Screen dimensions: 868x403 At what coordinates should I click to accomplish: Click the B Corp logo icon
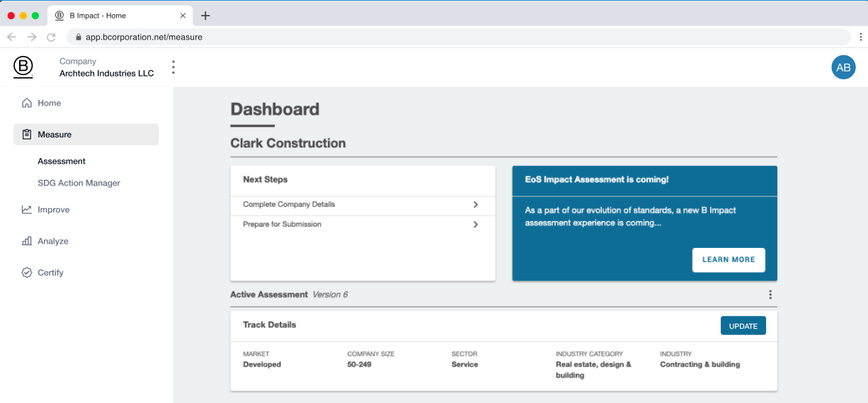[x=23, y=67]
